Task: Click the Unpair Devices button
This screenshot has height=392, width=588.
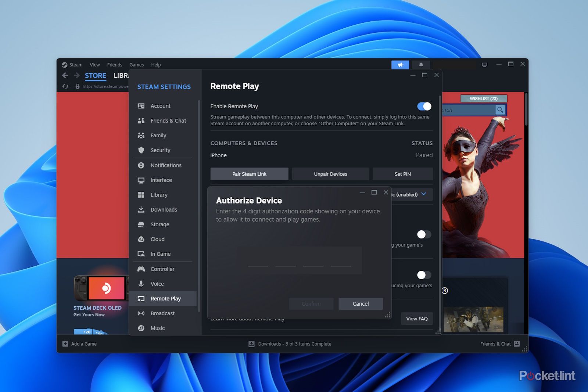Action: (330, 174)
